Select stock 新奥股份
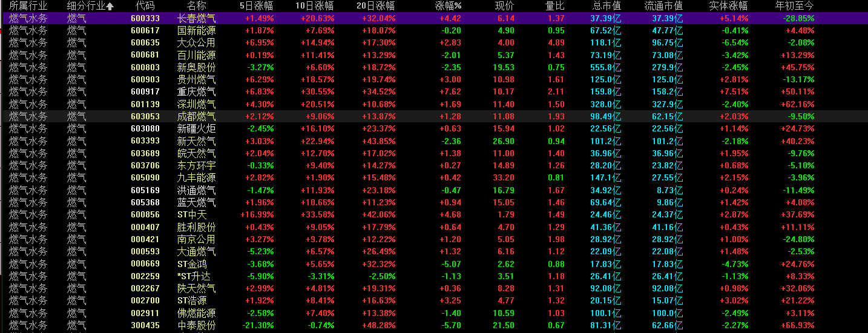Viewport: 868px width, 333px height. pos(196,67)
